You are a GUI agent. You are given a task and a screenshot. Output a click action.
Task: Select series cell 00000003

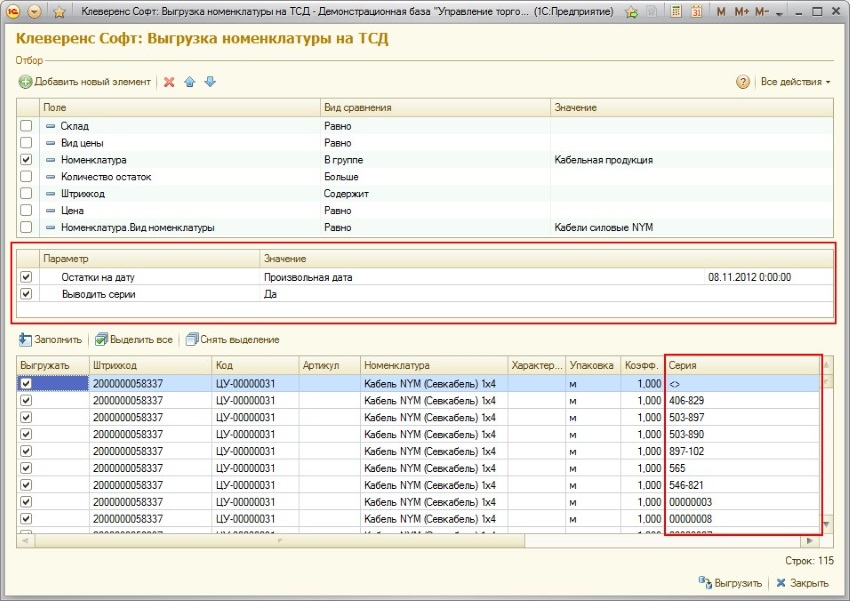[x=742, y=502]
